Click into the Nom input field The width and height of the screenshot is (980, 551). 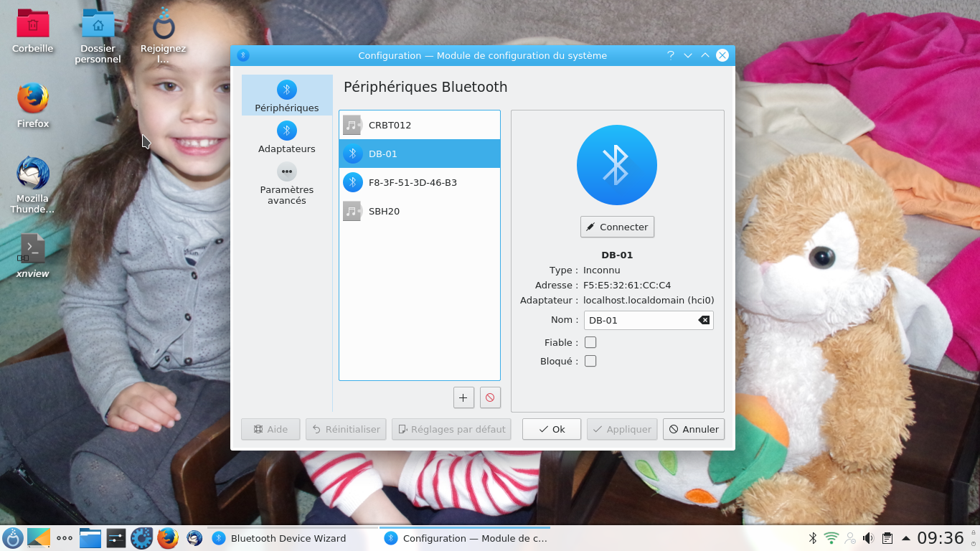click(x=640, y=320)
